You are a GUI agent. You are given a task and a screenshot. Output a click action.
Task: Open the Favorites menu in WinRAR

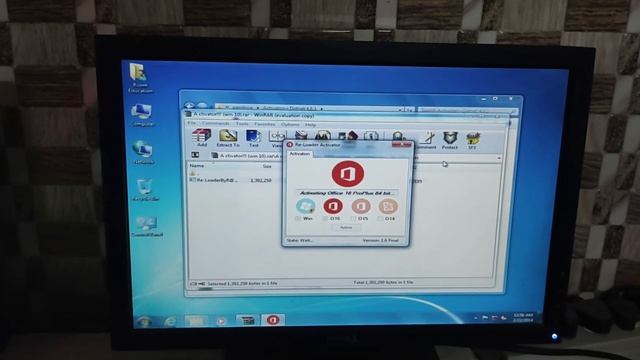pyautogui.click(x=264, y=124)
